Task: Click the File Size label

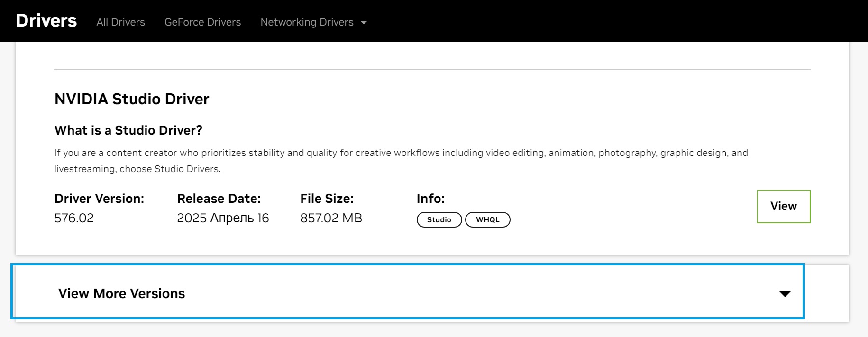Action: [x=327, y=199]
